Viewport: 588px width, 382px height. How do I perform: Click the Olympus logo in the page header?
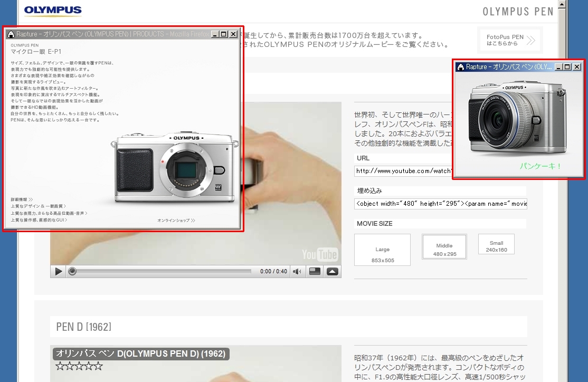53,11
